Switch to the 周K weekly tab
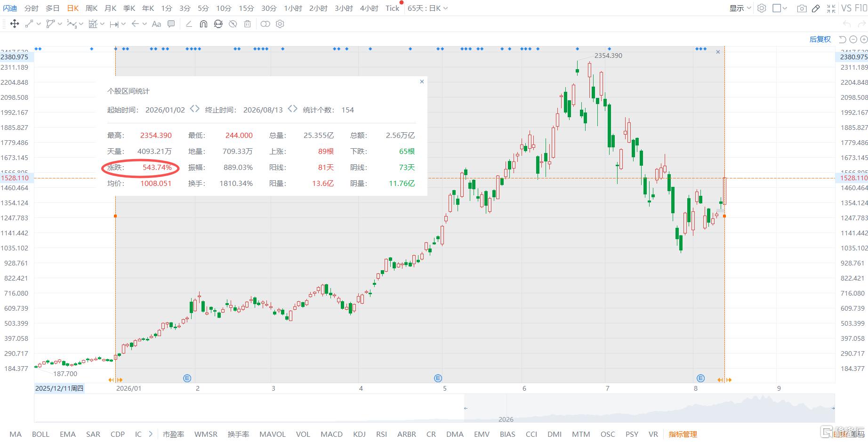The width and height of the screenshot is (868, 442). [92, 8]
